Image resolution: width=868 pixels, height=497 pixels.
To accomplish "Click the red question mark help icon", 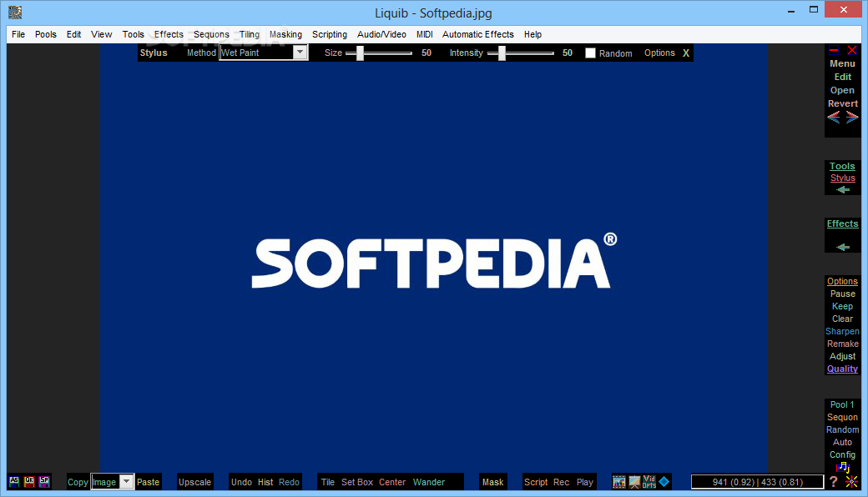I will click(x=834, y=481).
